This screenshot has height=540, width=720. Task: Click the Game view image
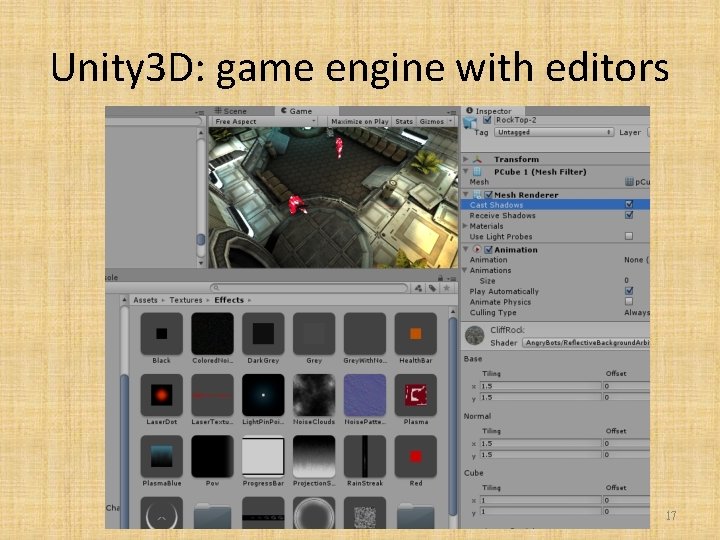pos(333,197)
